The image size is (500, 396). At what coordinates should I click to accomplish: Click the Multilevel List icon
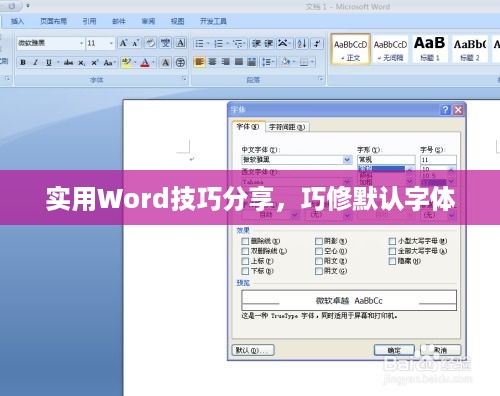238,43
